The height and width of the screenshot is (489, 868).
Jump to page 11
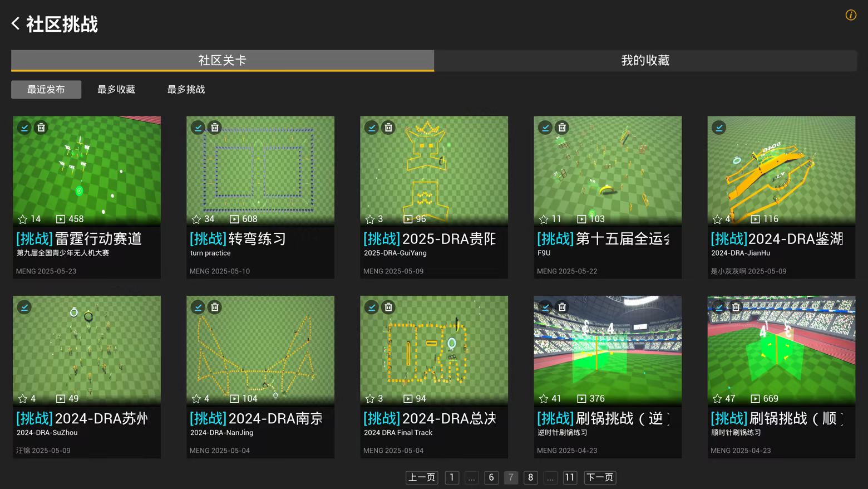pyautogui.click(x=569, y=477)
